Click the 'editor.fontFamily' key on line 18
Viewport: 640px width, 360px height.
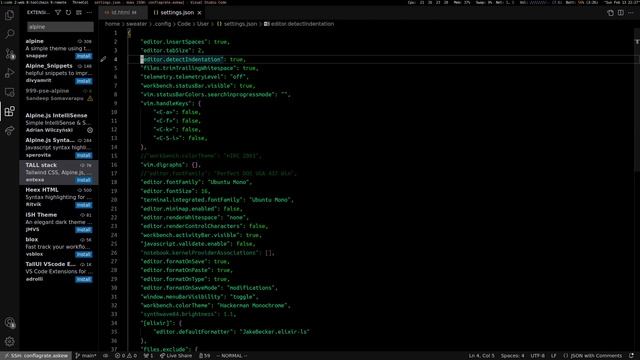pos(171,182)
